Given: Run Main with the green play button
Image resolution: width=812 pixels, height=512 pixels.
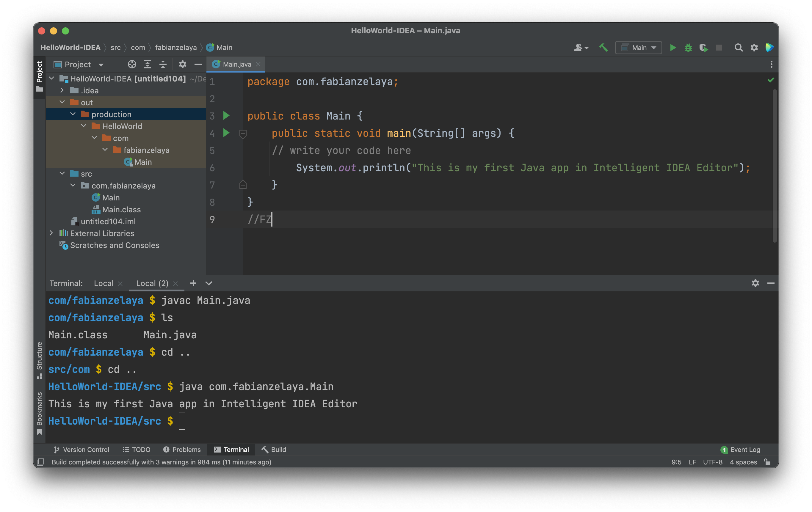Looking at the screenshot, I should tap(673, 48).
